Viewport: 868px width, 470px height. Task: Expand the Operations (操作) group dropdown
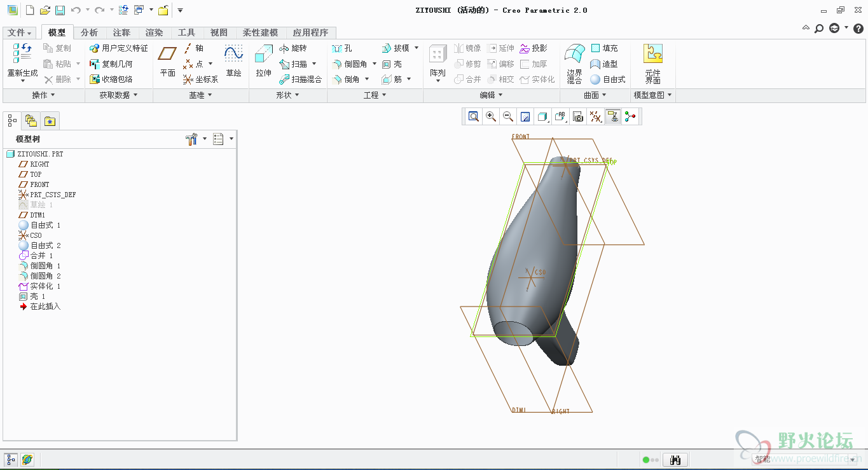44,95
